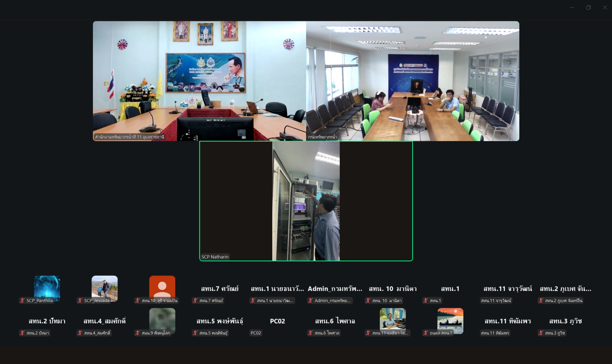Screen dimensions: 612x364
Task: Select the กรมทรัพยากรน้ำ meeting room video tile
Action: [x=412, y=81]
